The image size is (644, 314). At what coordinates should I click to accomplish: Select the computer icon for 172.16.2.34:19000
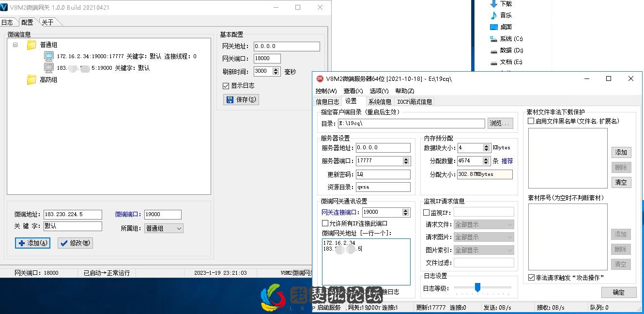tap(49, 56)
